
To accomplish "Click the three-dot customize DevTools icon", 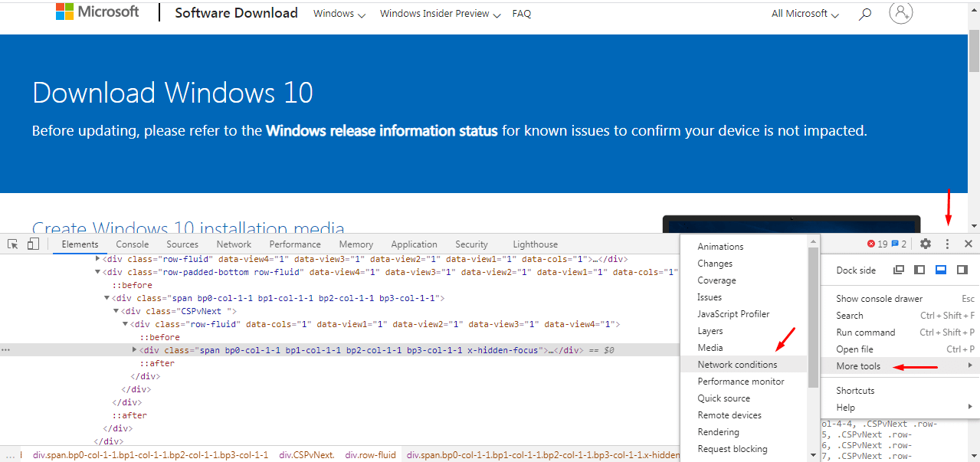I will [x=948, y=244].
